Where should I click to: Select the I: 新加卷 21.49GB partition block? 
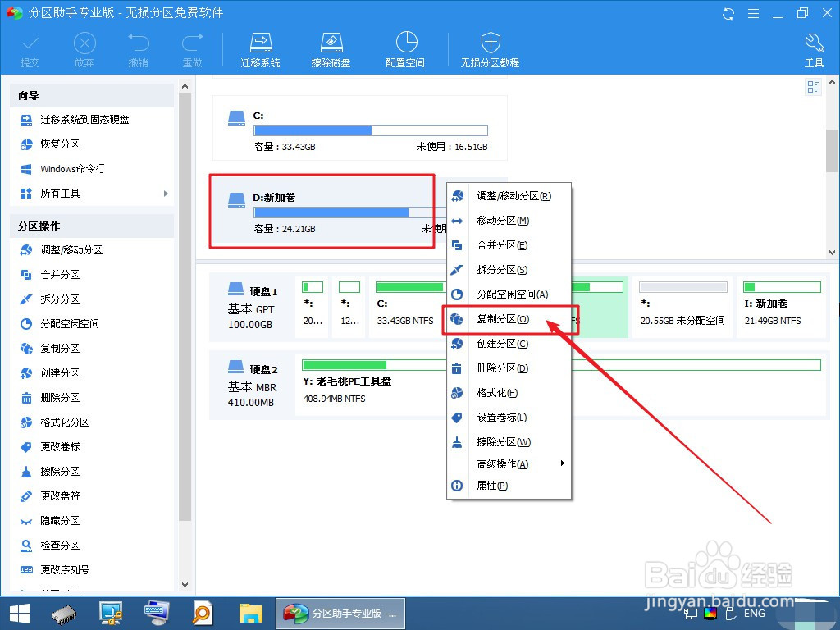click(x=781, y=308)
